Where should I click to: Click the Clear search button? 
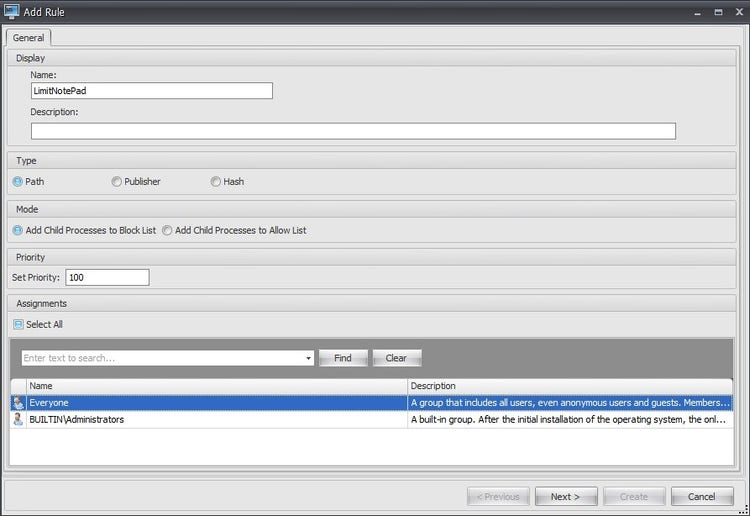coord(396,358)
